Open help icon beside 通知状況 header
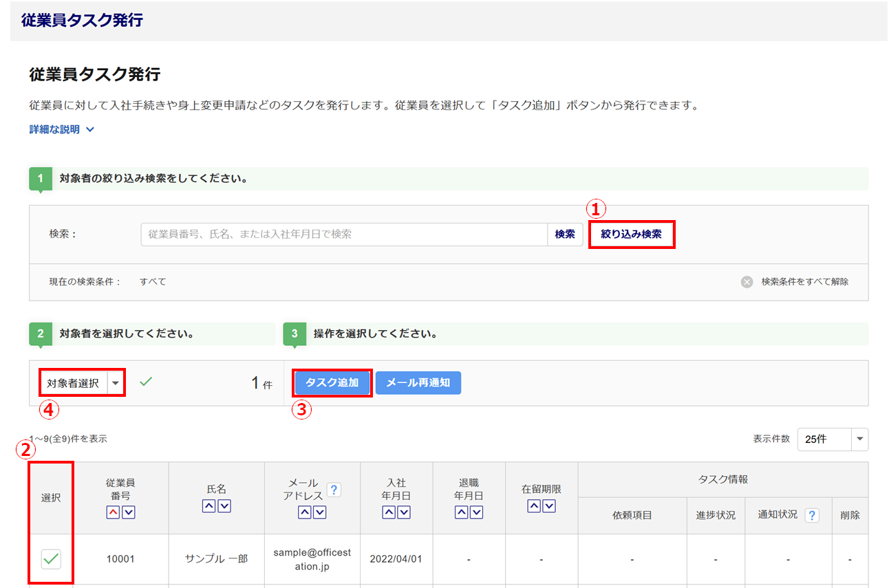This screenshot has width=889, height=588. click(x=812, y=515)
